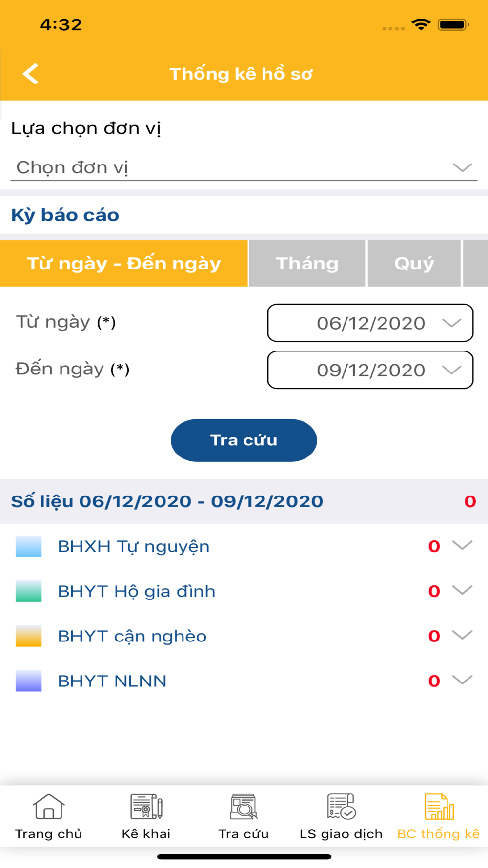Open the Chọn đơn vị dropdown
Viewport: 488px width, 868px height.
pyautogui.click(x=244, y=167)
